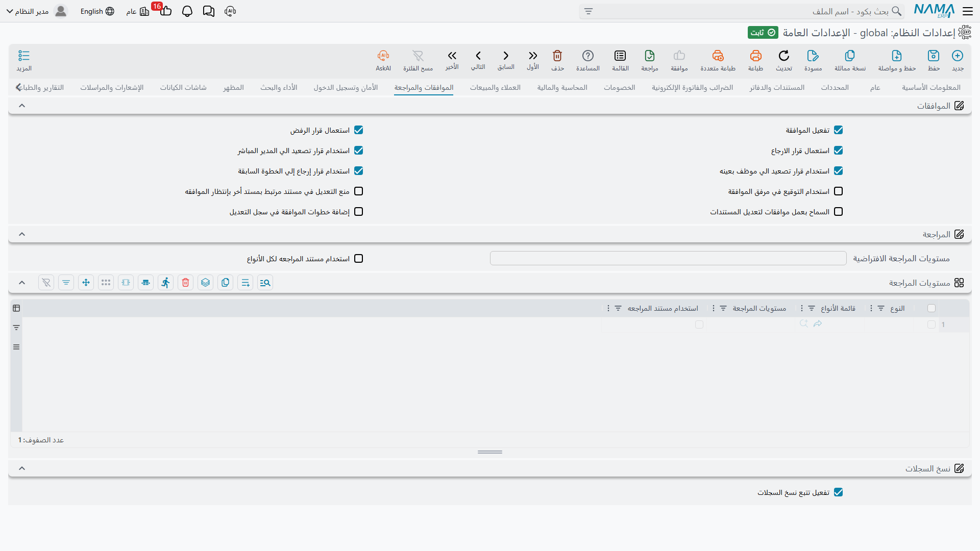The height and width of the screenshot is (551, 980).
Task: Click the grid layers stack icon
Action: click(x=206, y=283)
